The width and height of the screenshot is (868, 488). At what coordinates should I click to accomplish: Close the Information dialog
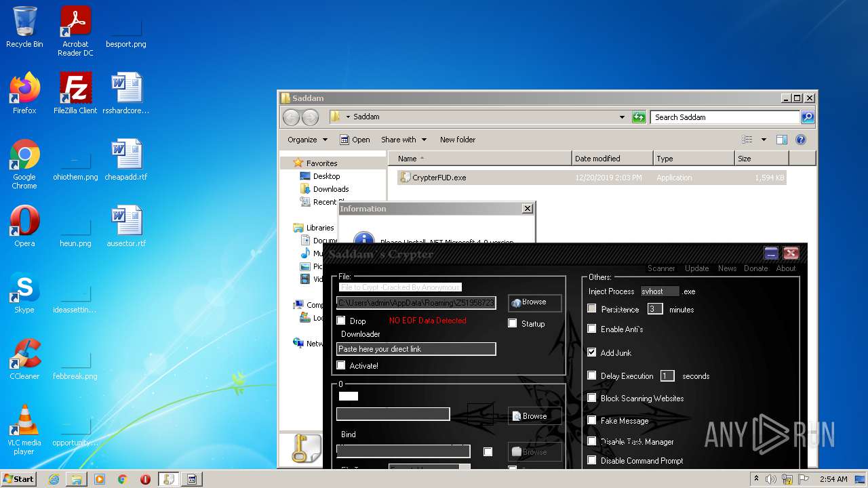pos(528,209)
